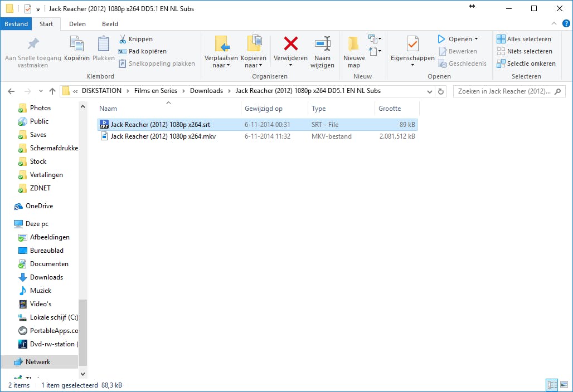
Task: Open Photos folder in navigation pane
Action: (x=40, y=108)
